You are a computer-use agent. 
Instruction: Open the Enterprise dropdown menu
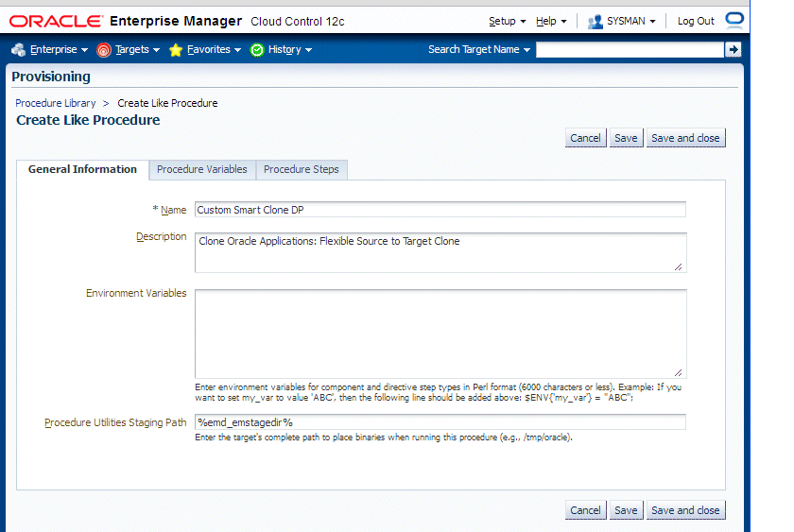tap(59, 49)
